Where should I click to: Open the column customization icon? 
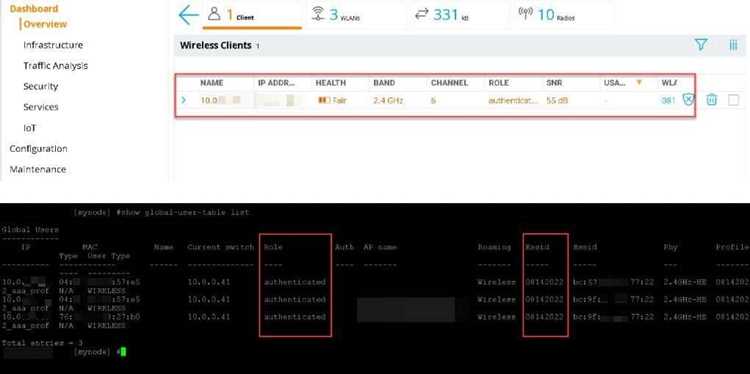point(733,45)
